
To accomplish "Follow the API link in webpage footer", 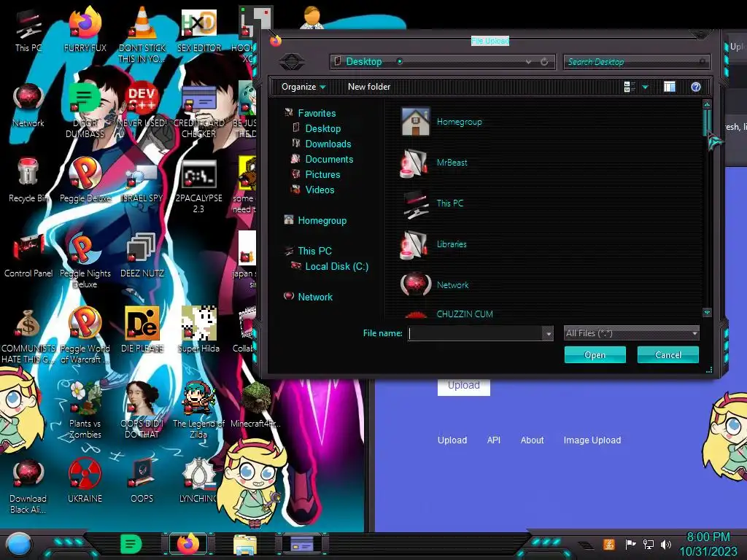I will 494,440.
